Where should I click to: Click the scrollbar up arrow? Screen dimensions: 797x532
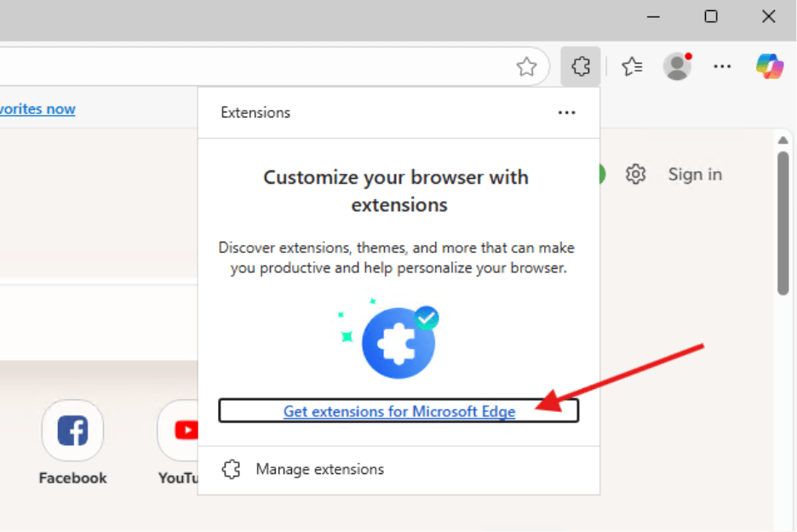[x=783, y=140]
